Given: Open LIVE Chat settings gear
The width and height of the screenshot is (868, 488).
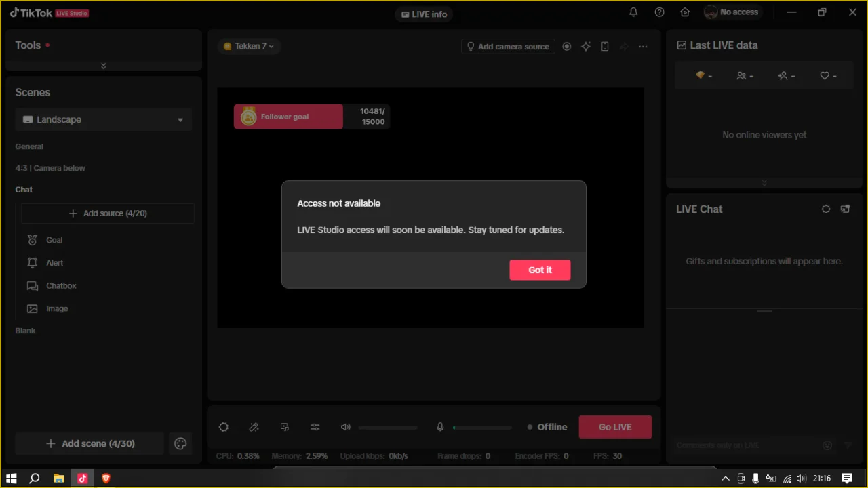Looking at the screenshot, I should coord(826,209).
